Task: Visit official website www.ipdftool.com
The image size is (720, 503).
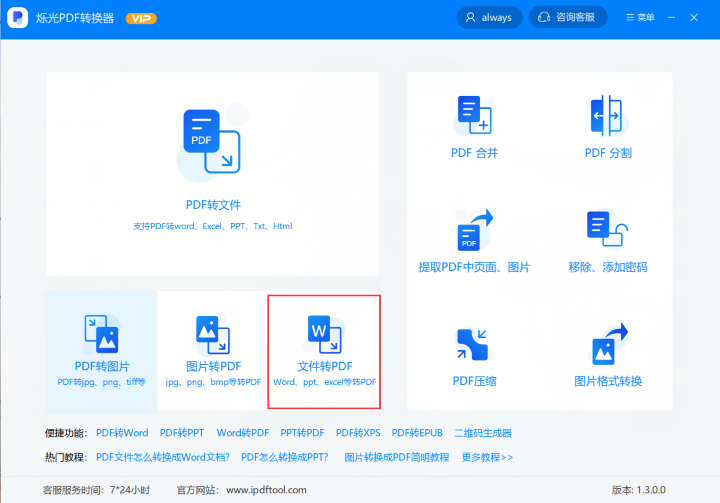Action: point(266,490)
